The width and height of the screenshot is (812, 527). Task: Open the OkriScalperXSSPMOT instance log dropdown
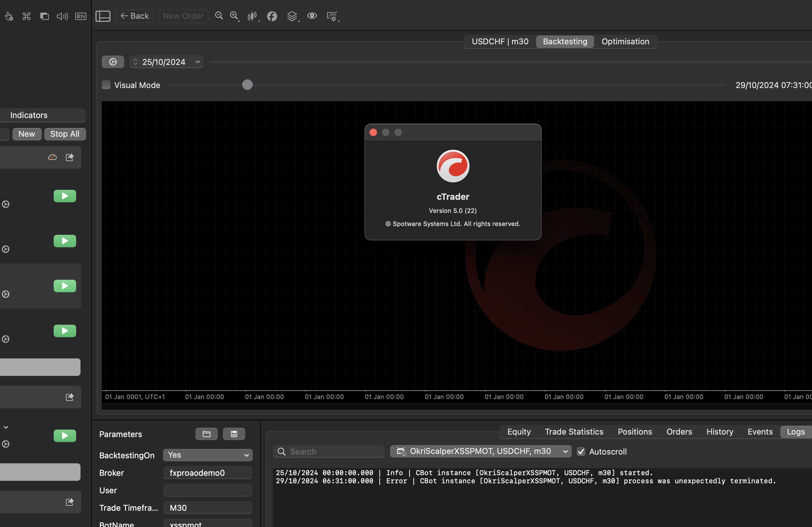(x=481, y=451)
